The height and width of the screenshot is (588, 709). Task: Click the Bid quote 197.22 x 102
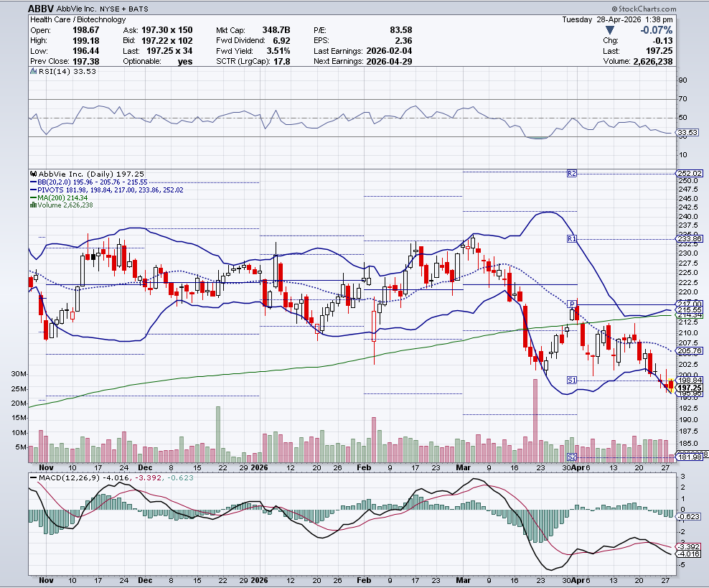167,40
